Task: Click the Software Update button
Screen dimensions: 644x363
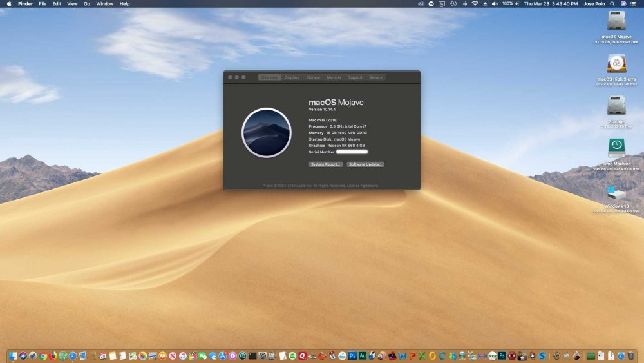Action: pyautogui.click(x=366, y=164)
